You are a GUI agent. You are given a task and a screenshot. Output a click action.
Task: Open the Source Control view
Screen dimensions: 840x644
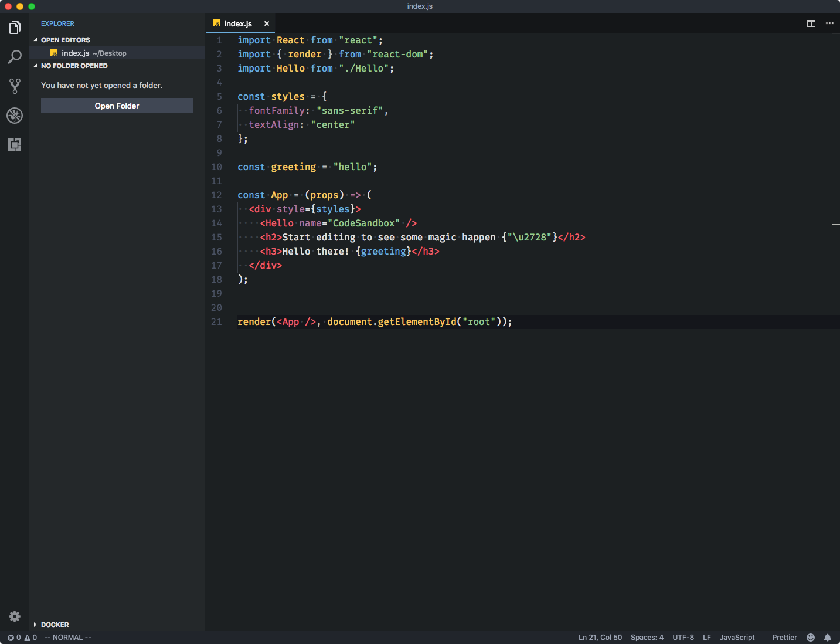15,86
